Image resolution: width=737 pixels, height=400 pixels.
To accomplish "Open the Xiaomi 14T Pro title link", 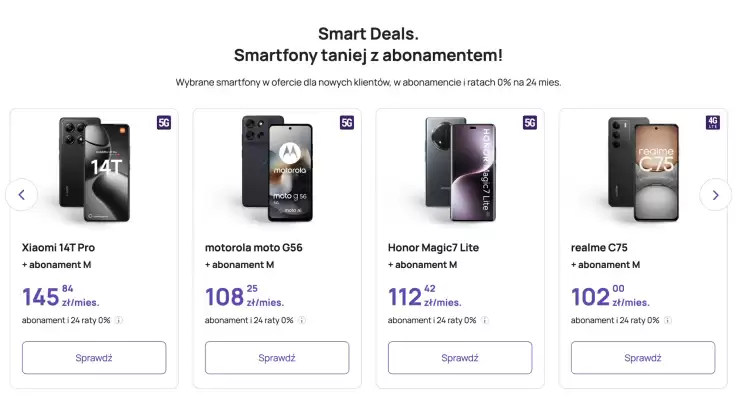I will tap(58, 247).
